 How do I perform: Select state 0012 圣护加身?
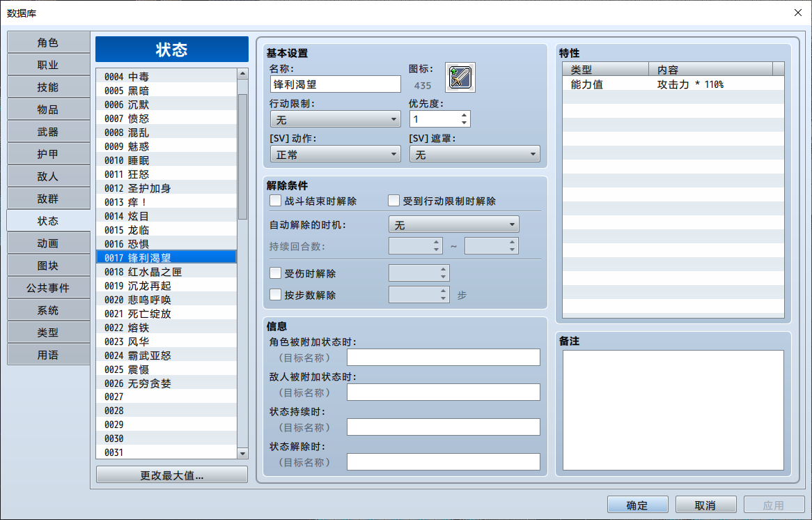pyautogui.click(x=166, y=188)
